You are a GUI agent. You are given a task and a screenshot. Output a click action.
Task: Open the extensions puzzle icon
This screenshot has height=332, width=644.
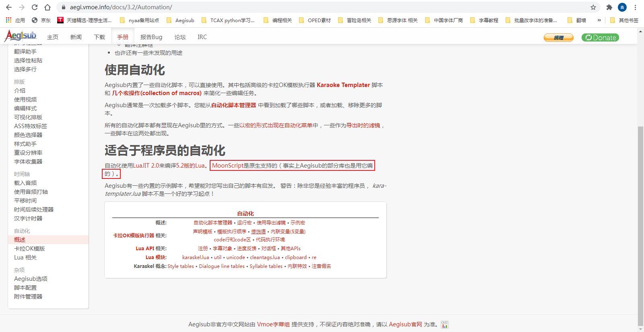(x=609, y=7)
